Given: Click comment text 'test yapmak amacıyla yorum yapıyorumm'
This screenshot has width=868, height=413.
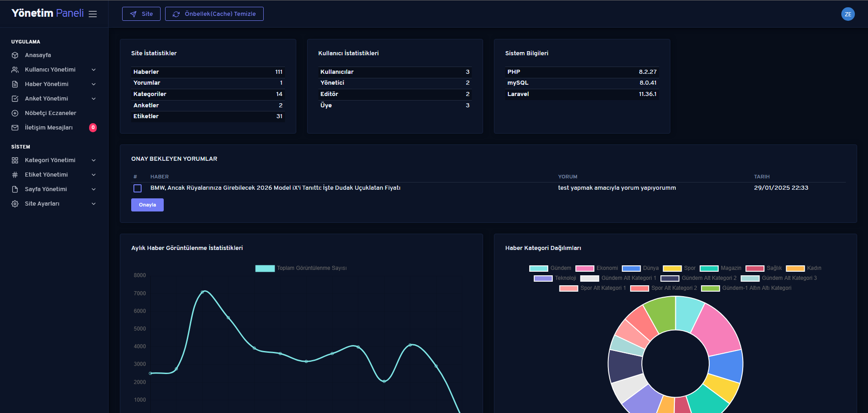Looking at the screenshot, I should [617, 188].
